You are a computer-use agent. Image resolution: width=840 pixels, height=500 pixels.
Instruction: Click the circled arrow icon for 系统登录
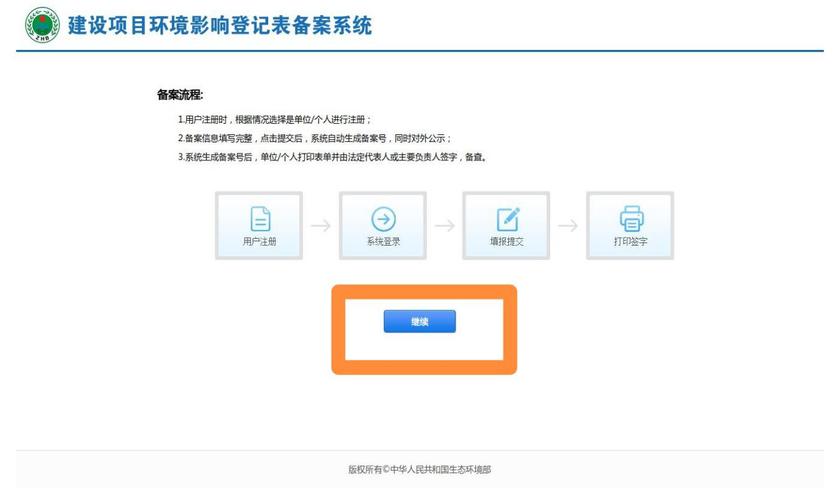click(384, 219)
